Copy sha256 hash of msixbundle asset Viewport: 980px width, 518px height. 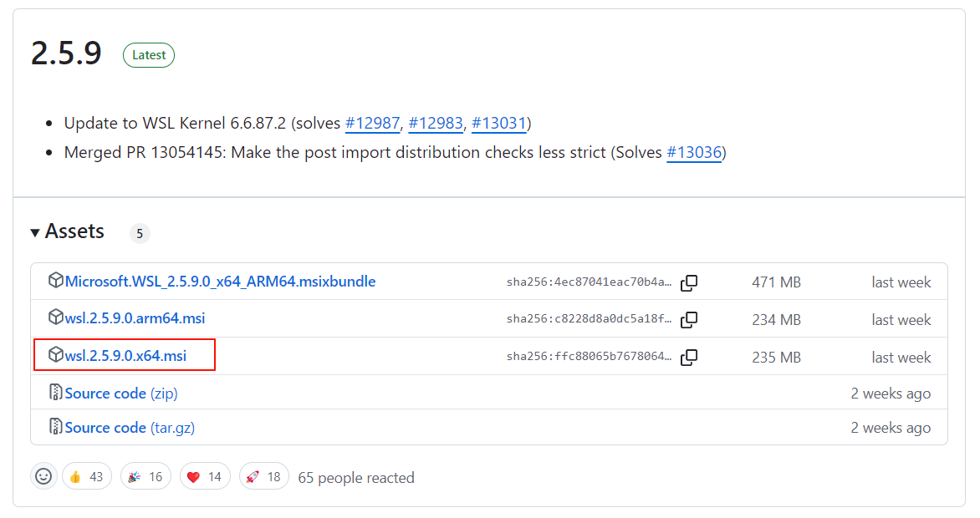pos(689,282)
